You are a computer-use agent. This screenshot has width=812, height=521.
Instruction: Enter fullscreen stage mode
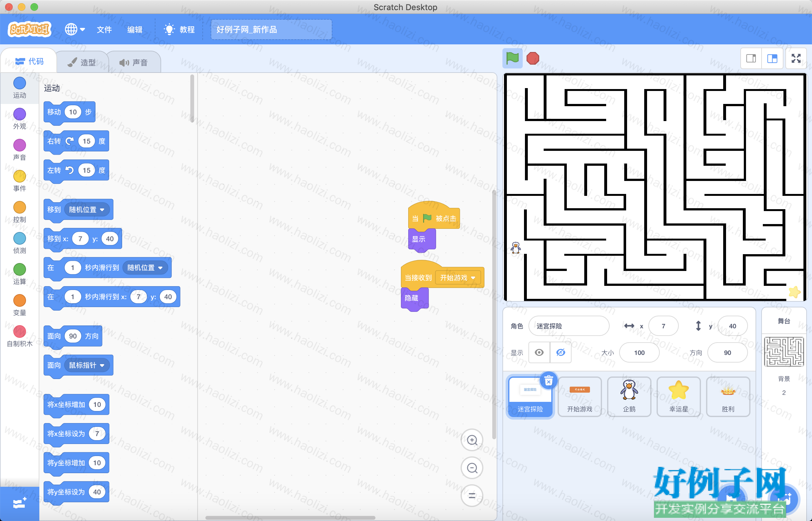(796, 59)
